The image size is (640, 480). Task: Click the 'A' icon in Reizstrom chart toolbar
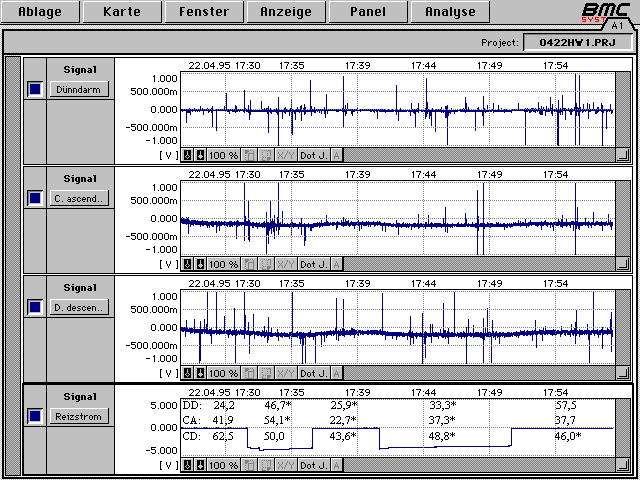(336, 465)
